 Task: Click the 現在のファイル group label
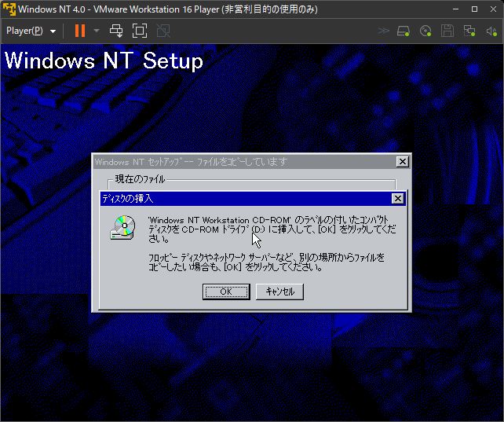click(x=141, y=179)
